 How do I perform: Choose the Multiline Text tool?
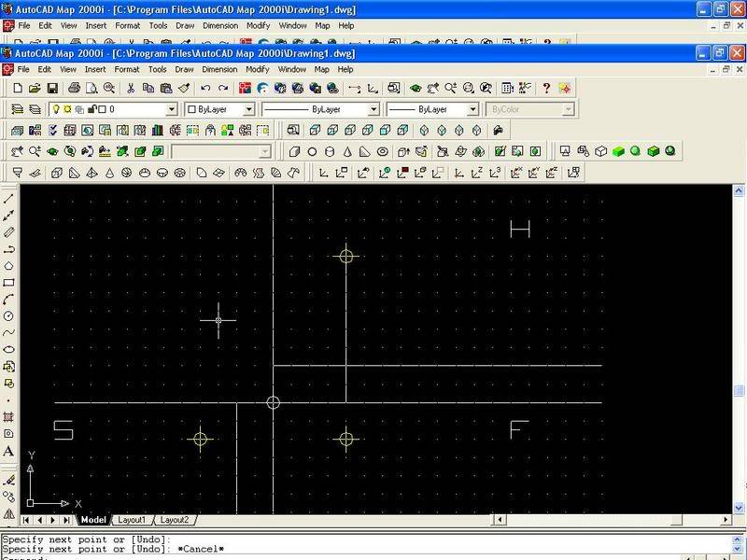click(x=9, y=451)
